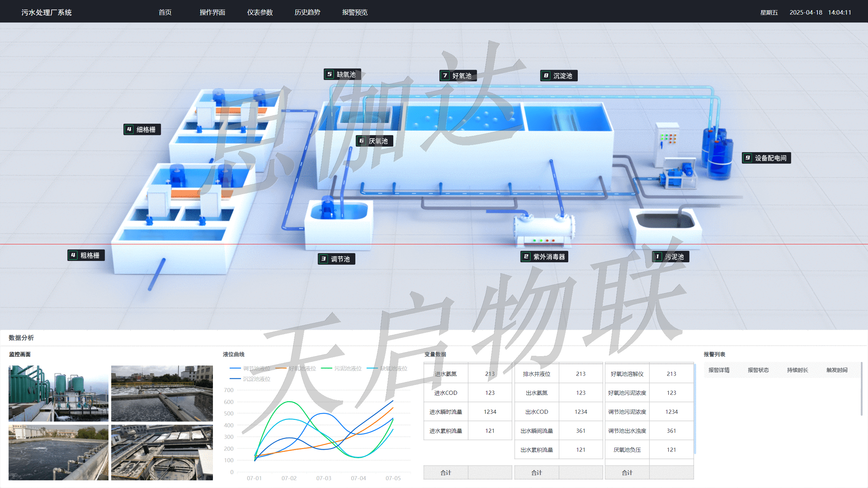
Task: Open the bottom-left water basin thumbnail
Action: 58,452
